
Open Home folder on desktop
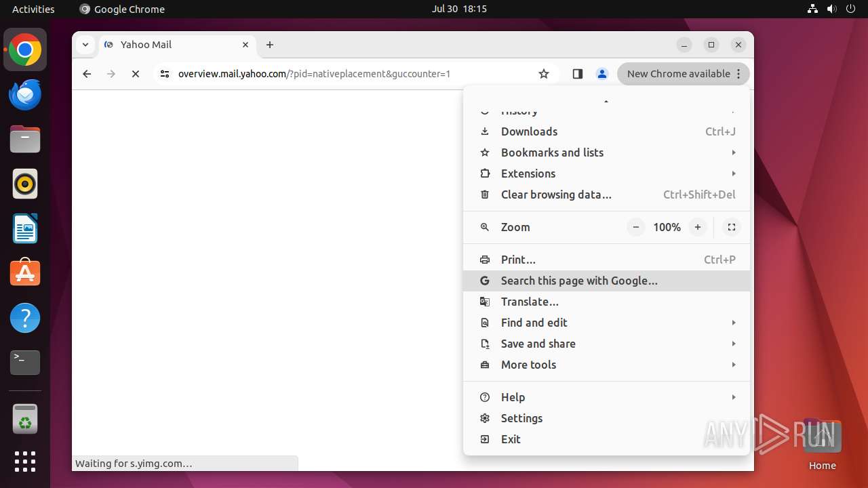pyautogui.click(x=822, y=445)
